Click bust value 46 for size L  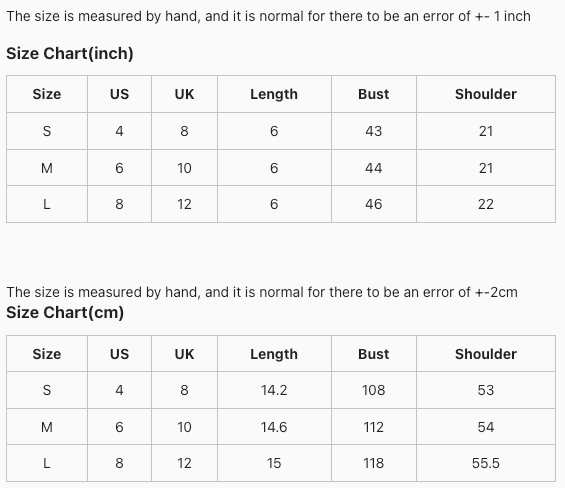click(x=374, y=204)
